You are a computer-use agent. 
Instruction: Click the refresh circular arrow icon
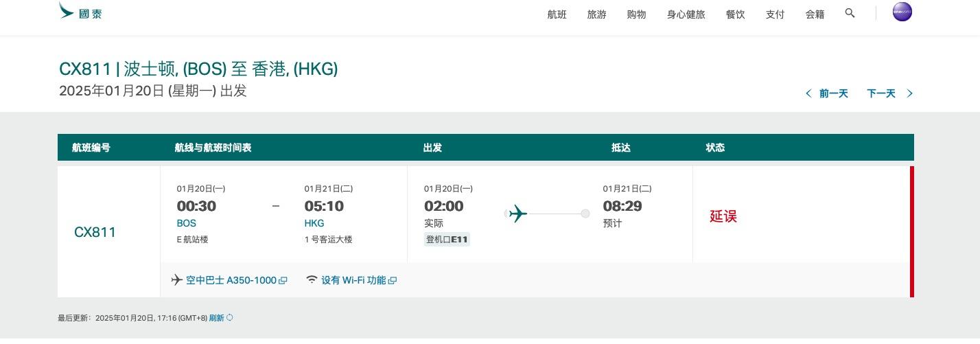coord(230,318)
